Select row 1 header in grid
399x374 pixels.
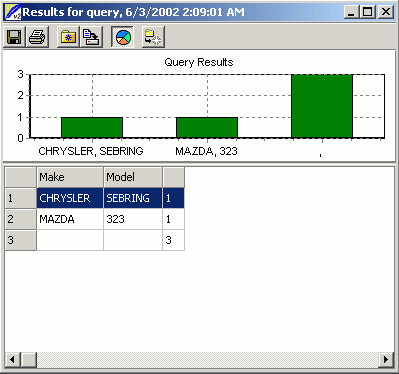click(20, 198)
